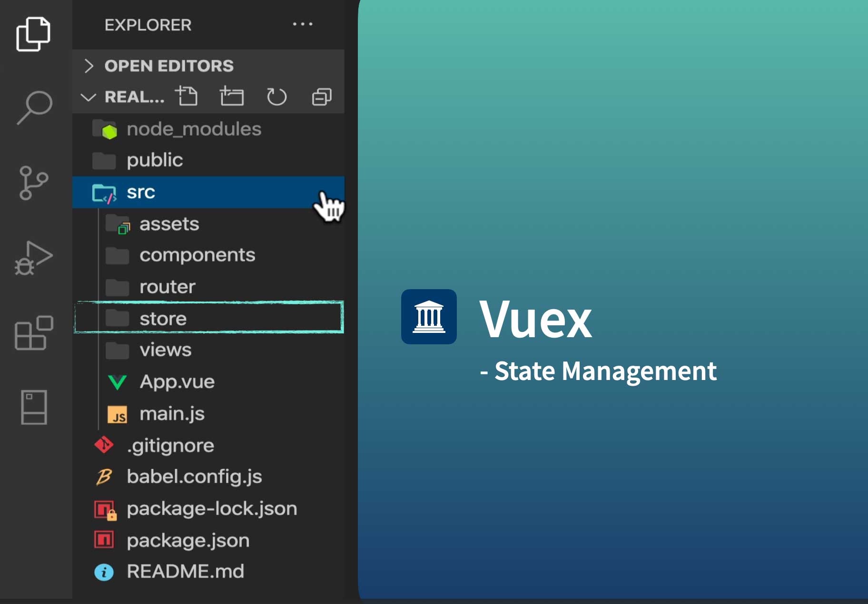Viewport: 868px width, 604px height.
Task: Open the main.js file
Action: (x=208, y=413)
